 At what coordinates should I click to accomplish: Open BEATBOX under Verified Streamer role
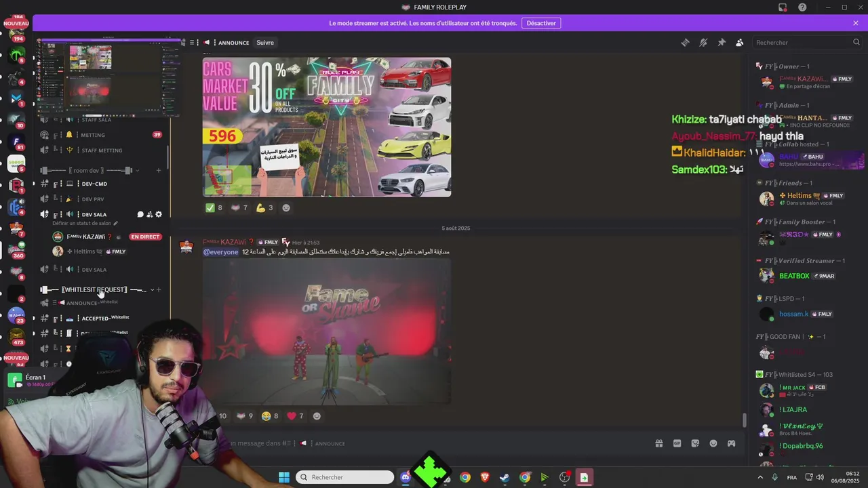[807, 276]
